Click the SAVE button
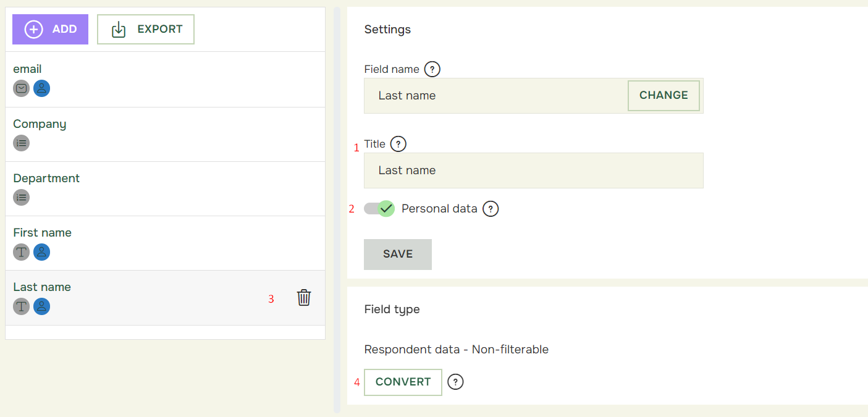The image size is (868, 417). [398, 255]
